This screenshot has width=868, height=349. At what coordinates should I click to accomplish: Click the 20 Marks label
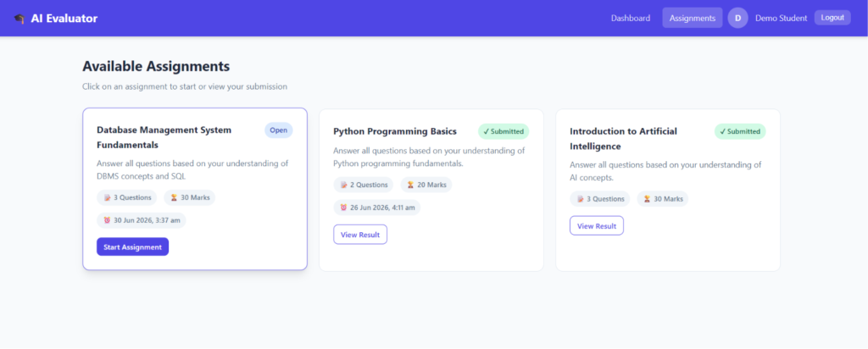click(x=431, y=185)
